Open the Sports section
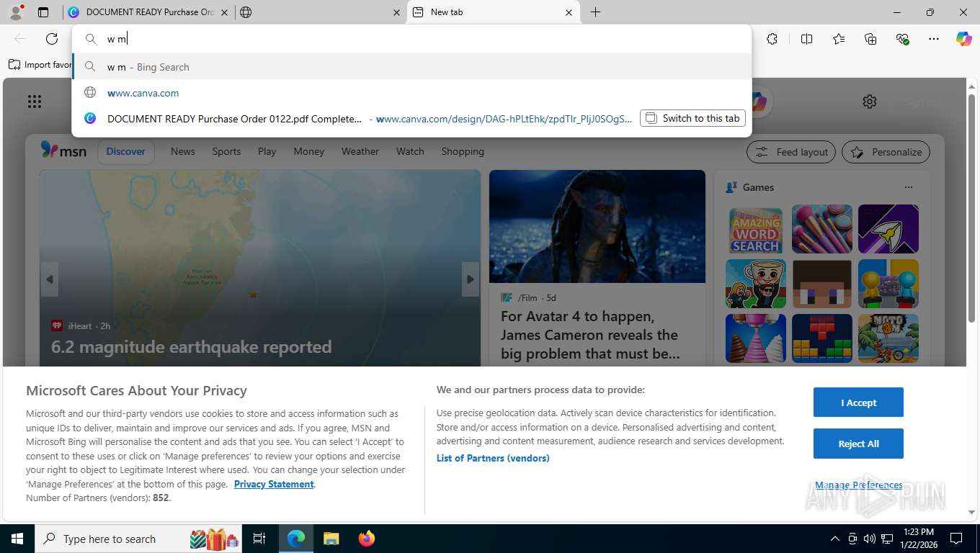Image resolution: width=980 pixels, height=553 pixels. [x=226, y=151]
